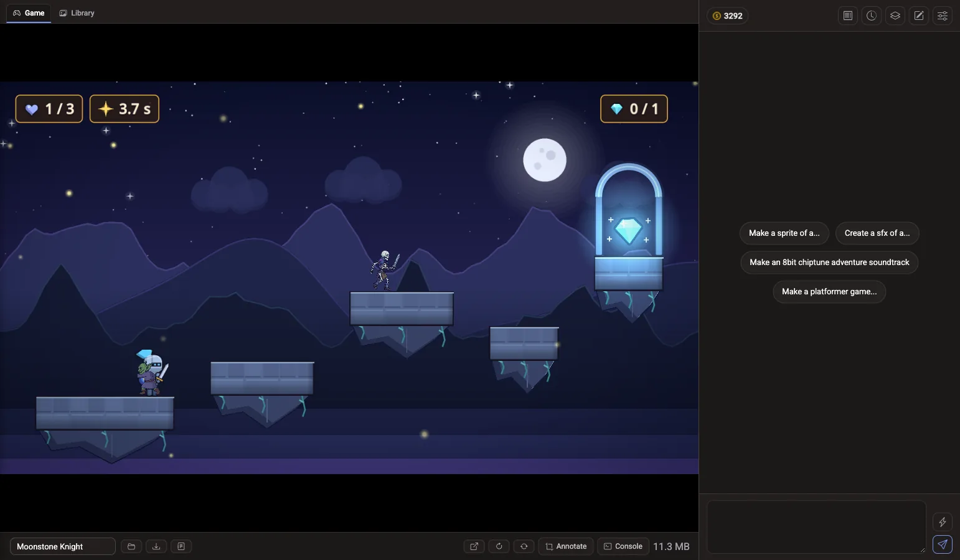960x560 pixels.
Task: Select the Game tab
Action: click(29, 12)
